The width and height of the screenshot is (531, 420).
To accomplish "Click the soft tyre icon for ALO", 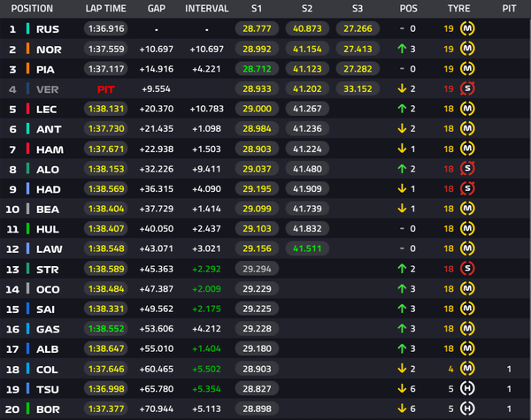I will [x=467, y=169].
